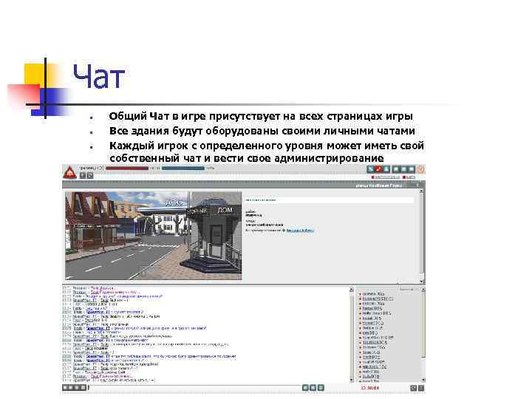
Task: Click the down arrow of the user list scrollbar
Action: coord(423,380)
